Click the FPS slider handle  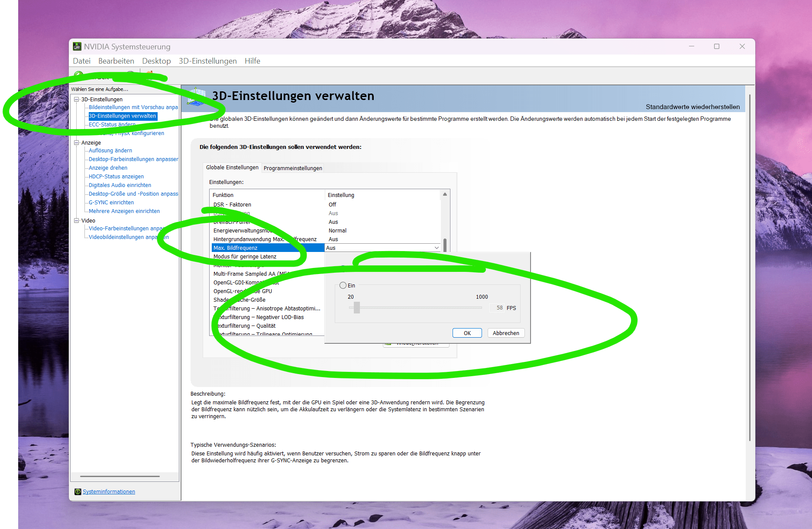[357, 307]
